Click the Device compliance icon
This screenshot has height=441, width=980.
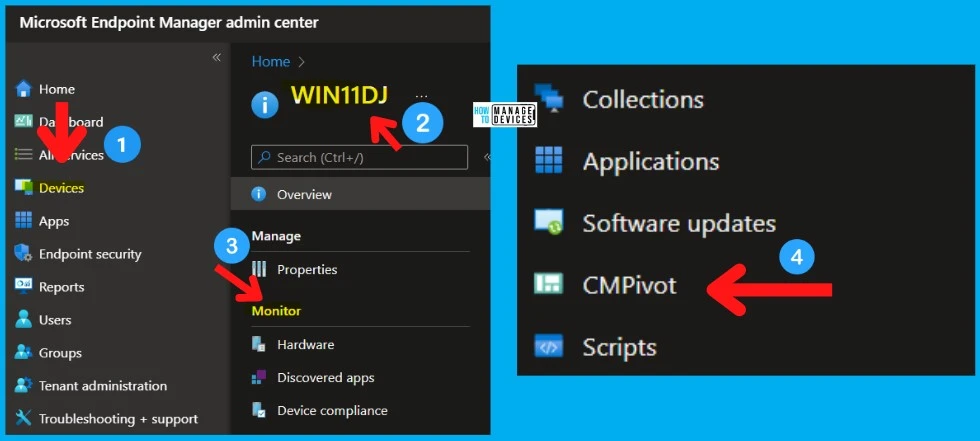[259, 410]
